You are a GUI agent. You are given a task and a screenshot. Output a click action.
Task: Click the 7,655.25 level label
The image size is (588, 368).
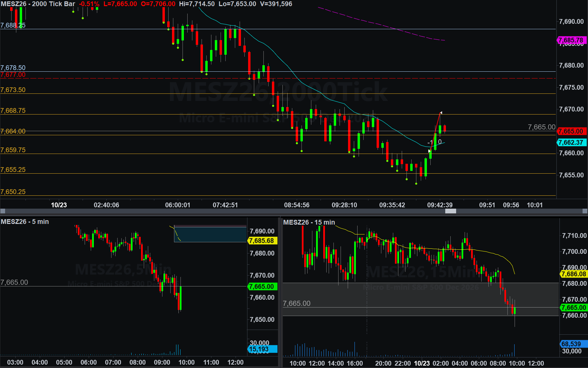[x=13, y=170]
